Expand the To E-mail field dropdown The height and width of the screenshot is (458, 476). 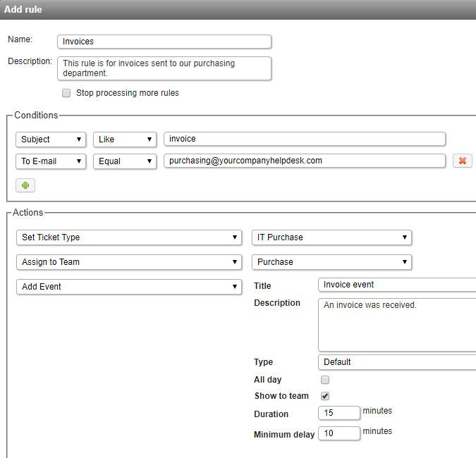pos(51,161)
